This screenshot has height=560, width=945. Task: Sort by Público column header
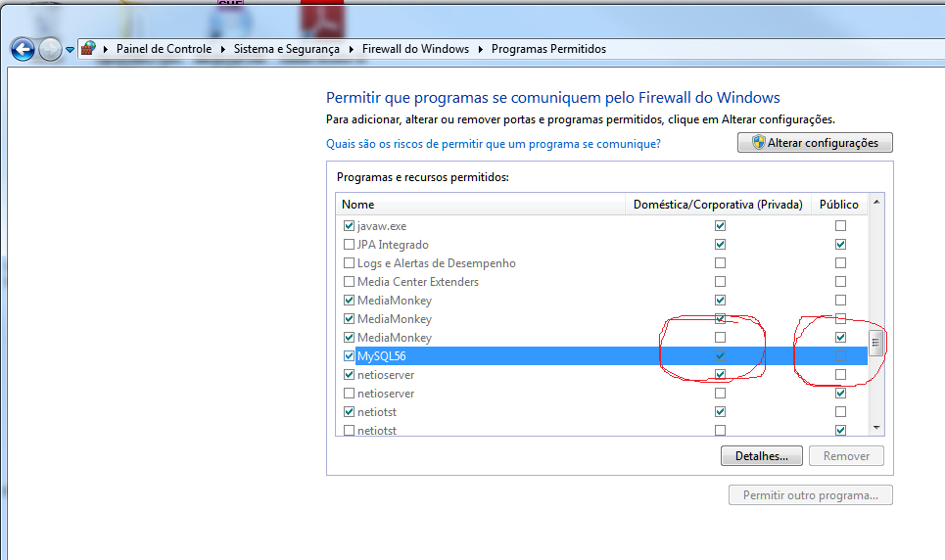(839, 205)
